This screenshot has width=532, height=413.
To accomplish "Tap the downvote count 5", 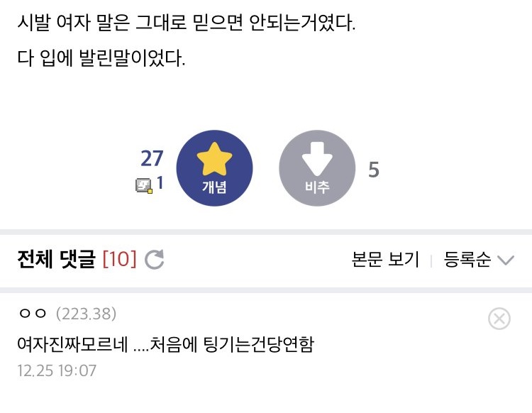I will pyautogui.click(x=374, y=170).
